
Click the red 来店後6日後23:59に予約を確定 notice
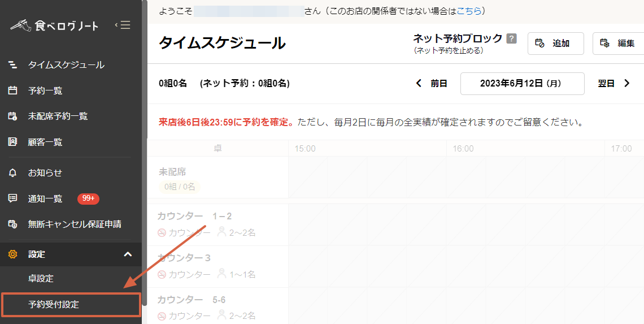pos(227,123)
